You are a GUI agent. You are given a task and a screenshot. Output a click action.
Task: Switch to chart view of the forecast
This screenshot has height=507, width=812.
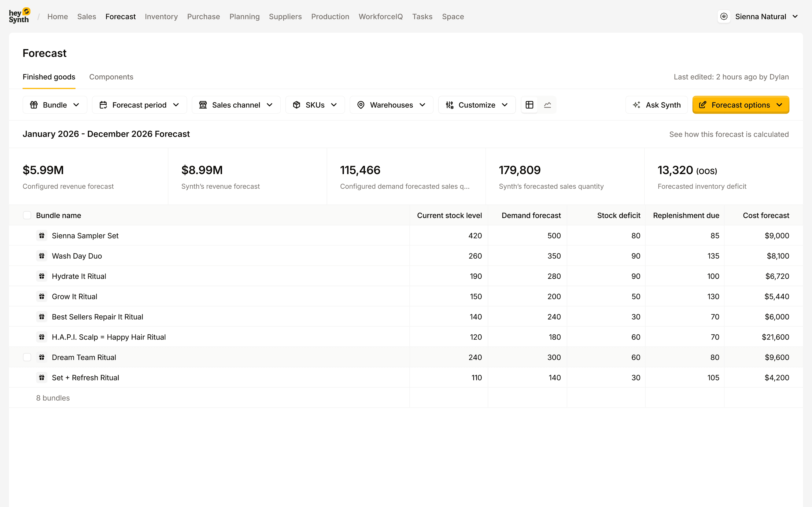tap(548, 105)
